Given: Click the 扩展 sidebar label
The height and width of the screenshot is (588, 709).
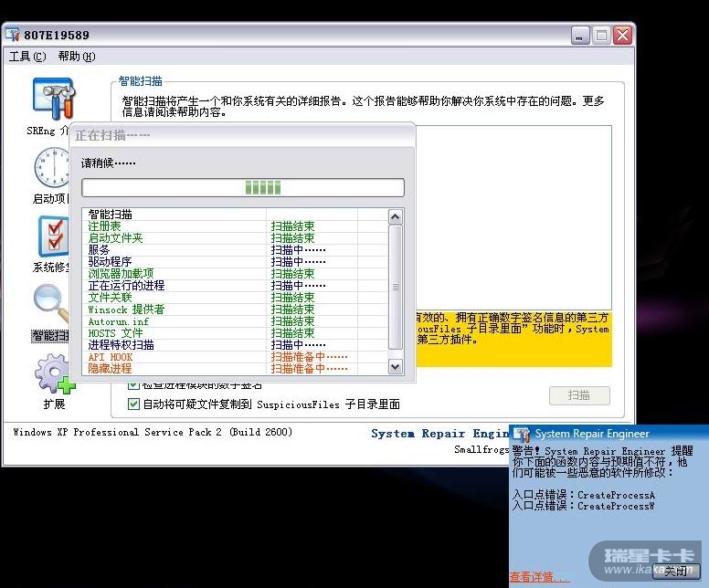Looking at the screenshot, I should [x=54, y=404].
